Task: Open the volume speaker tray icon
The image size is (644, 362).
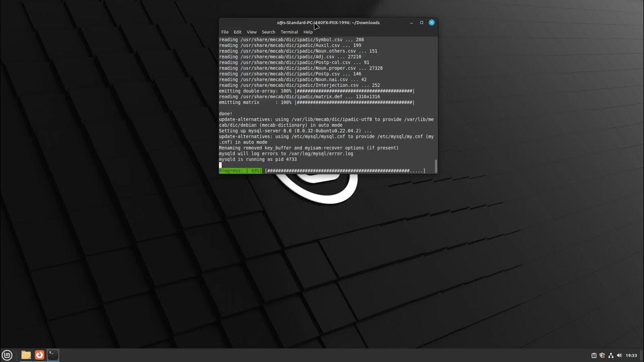Action: pyautogui.click(x=619, y=355)
